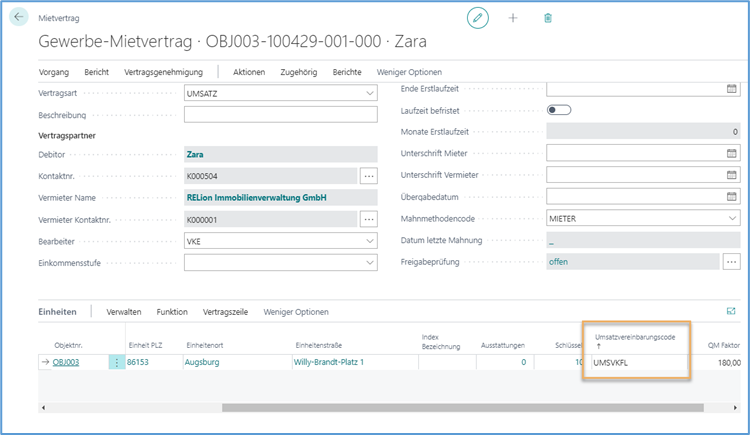Click the trash delete icon
The height and width of the screenshot is (435, 750).
click(x=547, y=18)
